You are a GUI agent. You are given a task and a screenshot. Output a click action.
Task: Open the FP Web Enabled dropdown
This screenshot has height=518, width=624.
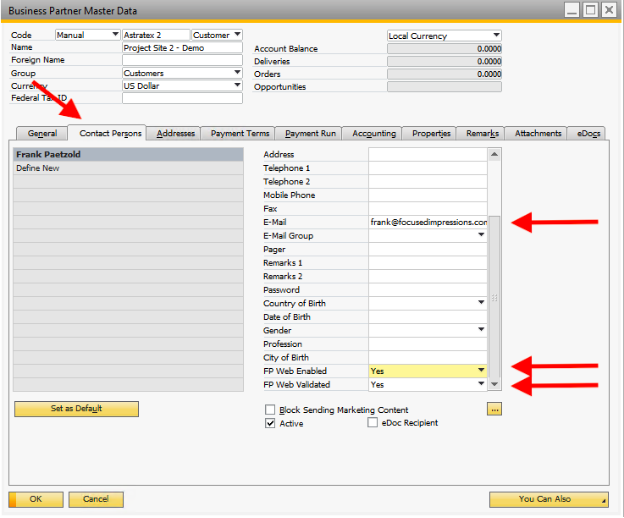(481, 371)
